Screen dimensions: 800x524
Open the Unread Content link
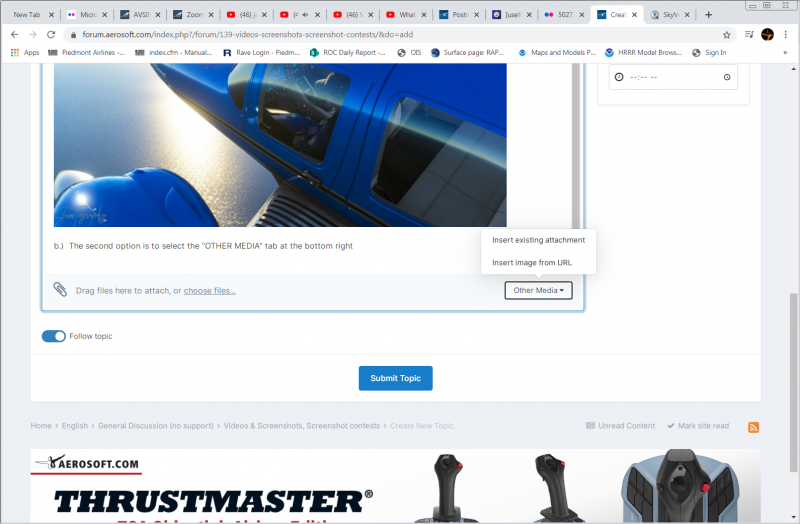[x=621, y=426]
